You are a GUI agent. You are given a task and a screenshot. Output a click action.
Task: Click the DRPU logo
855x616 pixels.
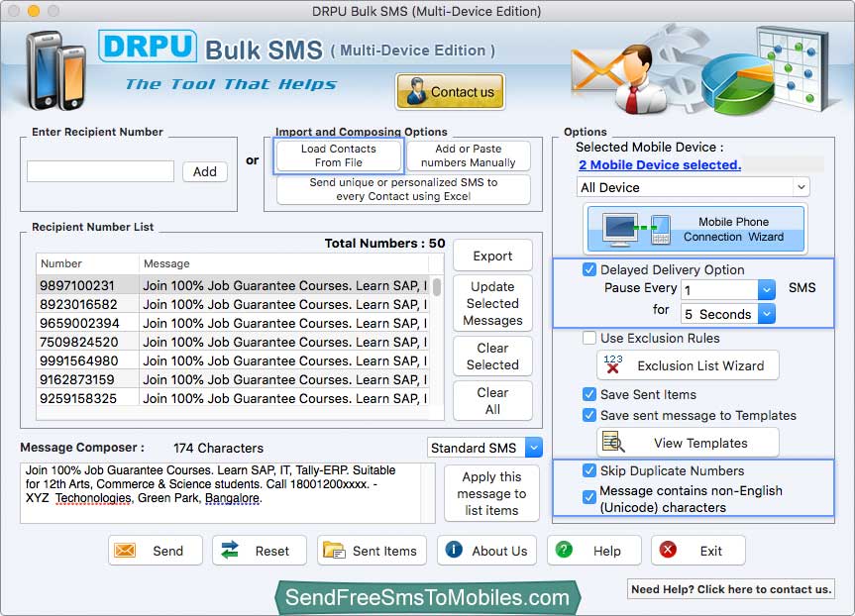point(148,47)
